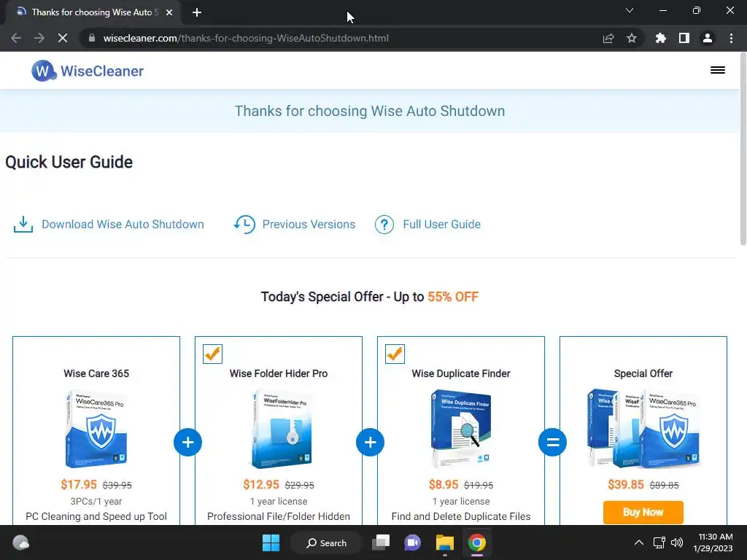Click the Previous Versions clock icon
This screenshot has height=560, width=747.
tap(244, 225)
